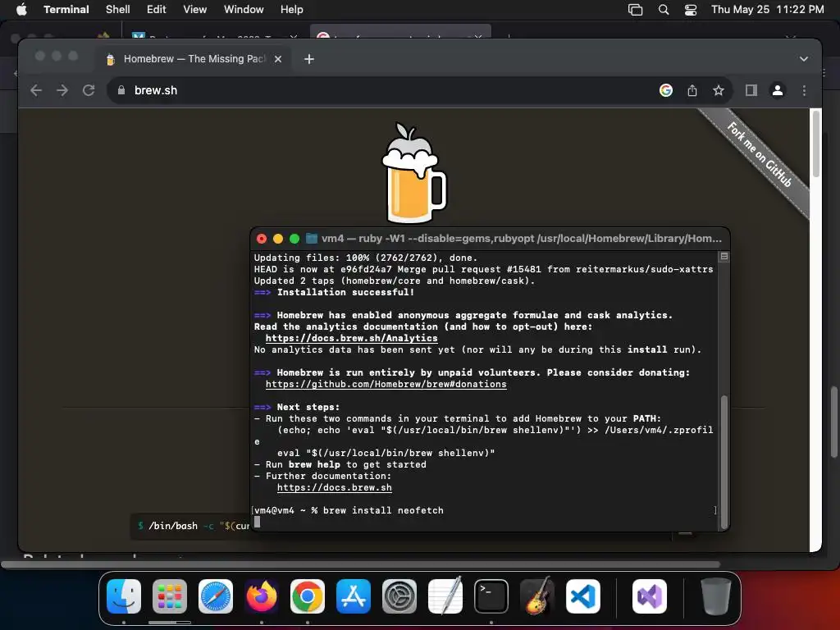The height and width of the screenshot is (630, 840).
Task: Click the Fork me on GitHub ribbon
Action: [760, 155]
